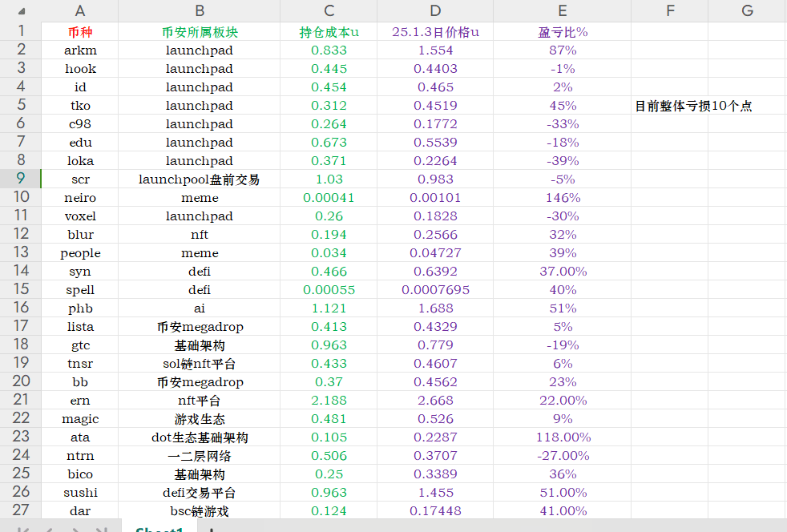Select ata's 118.00% profit cell
The image size is (787, 532).
[562, 437]
